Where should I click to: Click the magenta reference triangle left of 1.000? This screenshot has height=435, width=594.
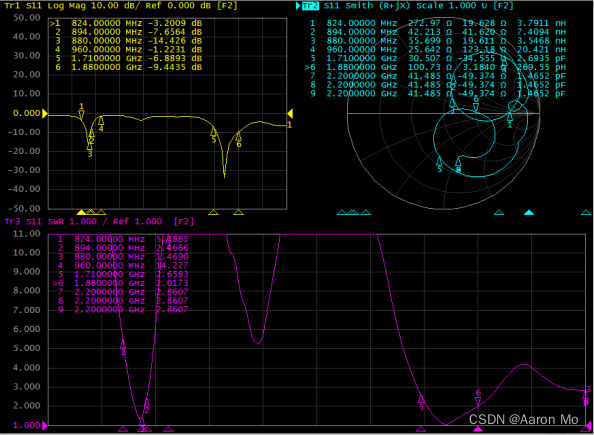tap(45, 426)
